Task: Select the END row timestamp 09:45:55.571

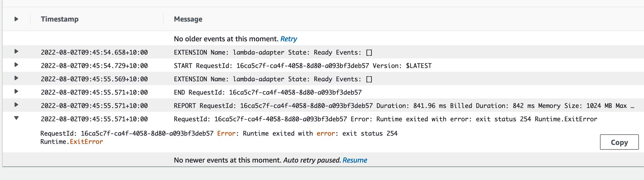Action: pyautogui.click(x=94, y=93)
